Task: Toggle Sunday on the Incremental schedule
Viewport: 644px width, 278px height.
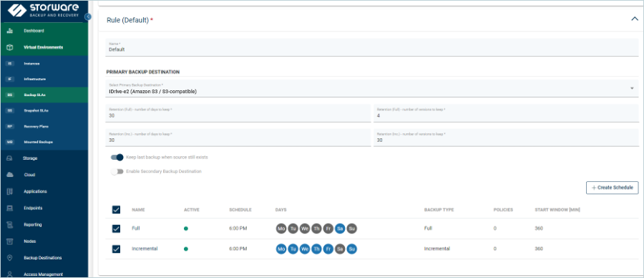Action: click(x=351, y=249)
